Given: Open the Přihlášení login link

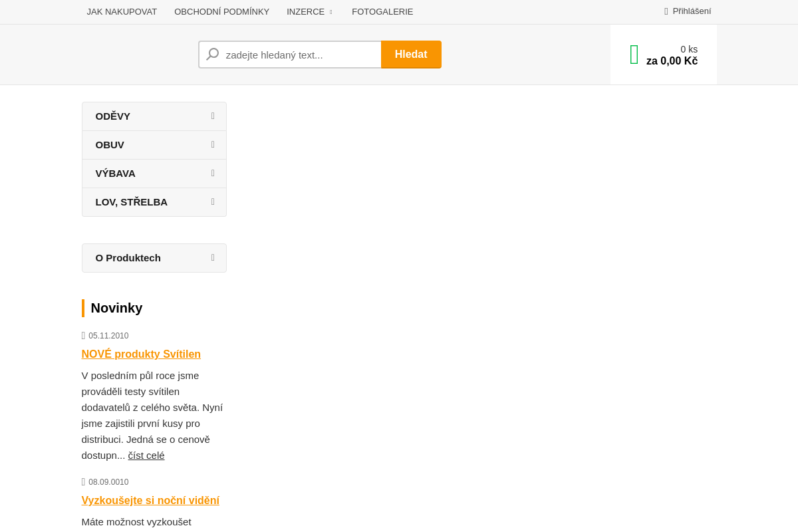Looking at the screenshot, I should click(692, 11).
